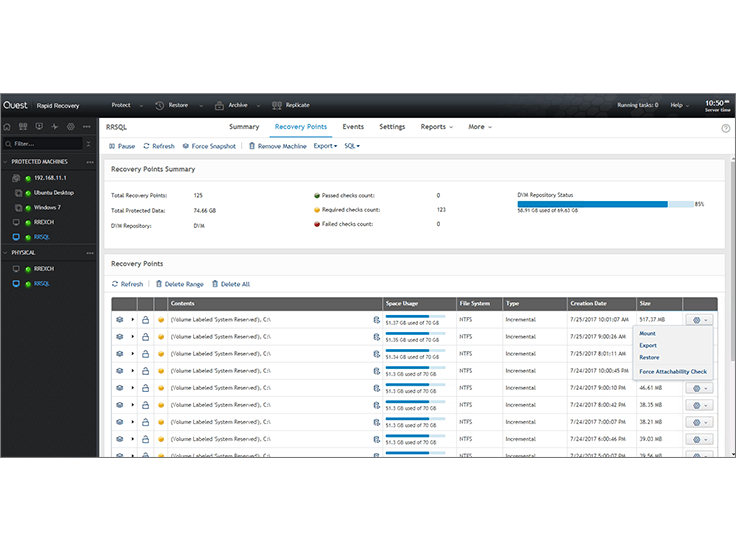The width and height of the screenshot is (736, 550).
Task: Open the events flash icon in sidebar
Action: [x=55, y=127]
